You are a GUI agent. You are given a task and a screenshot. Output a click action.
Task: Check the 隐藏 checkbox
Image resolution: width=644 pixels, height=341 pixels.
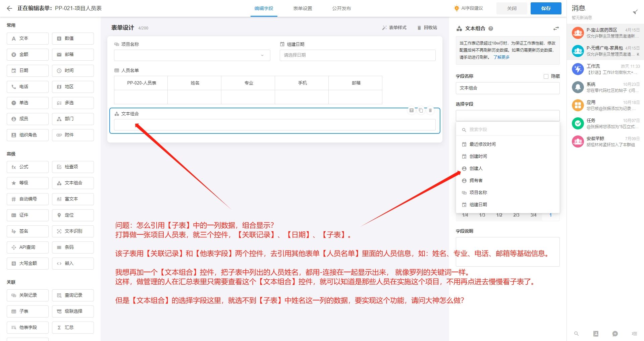[546, 76]
